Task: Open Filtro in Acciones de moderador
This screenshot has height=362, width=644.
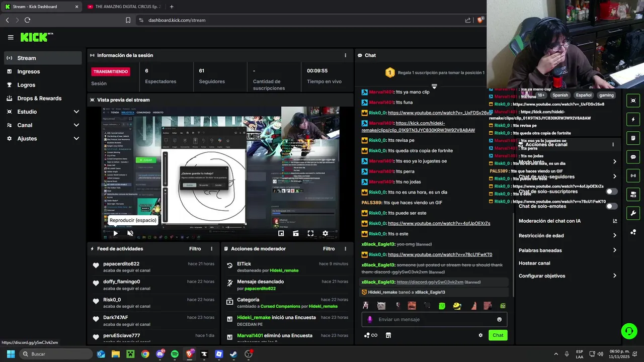Action: tap(329, 249)
